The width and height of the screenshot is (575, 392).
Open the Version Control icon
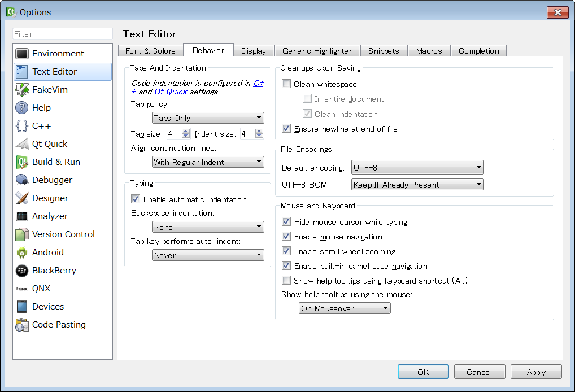(x=22, y=234)
